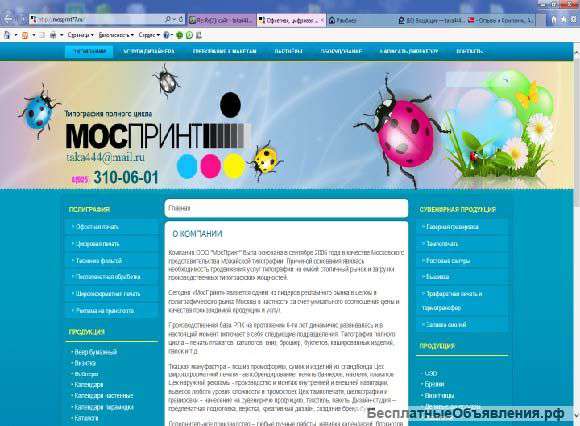Close the active 'Офсетная, цифровая' tab
Screen dimensions: 580x426
point(322,20)
